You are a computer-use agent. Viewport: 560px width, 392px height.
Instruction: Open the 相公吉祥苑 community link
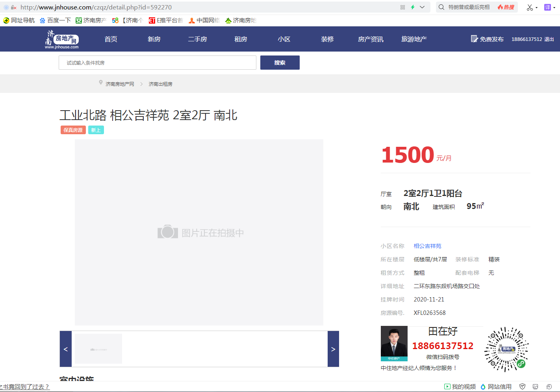point(427,246)
